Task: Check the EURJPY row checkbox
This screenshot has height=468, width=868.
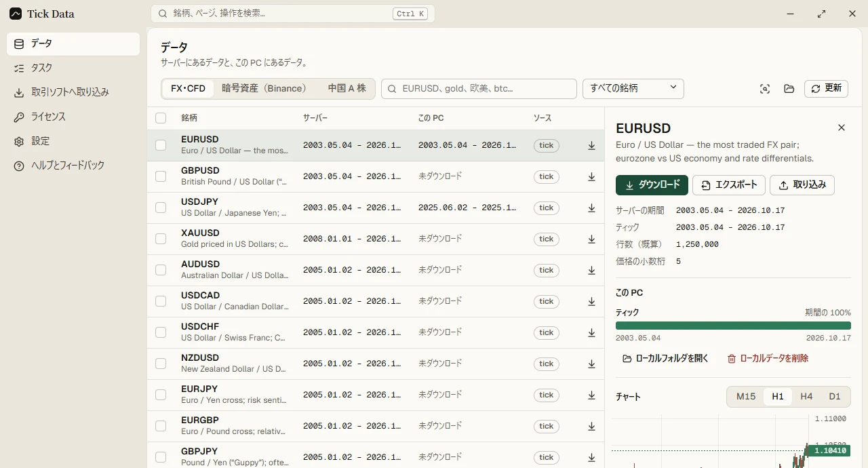Action: [161, 395]
